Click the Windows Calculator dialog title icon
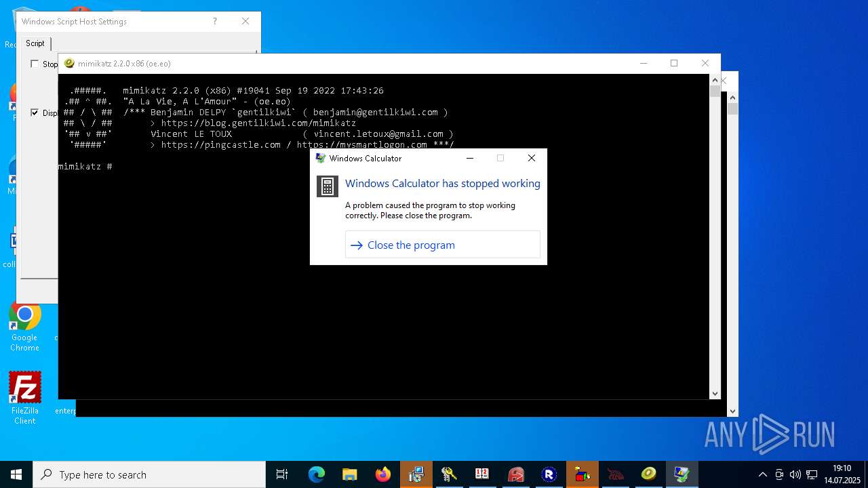 321,158
